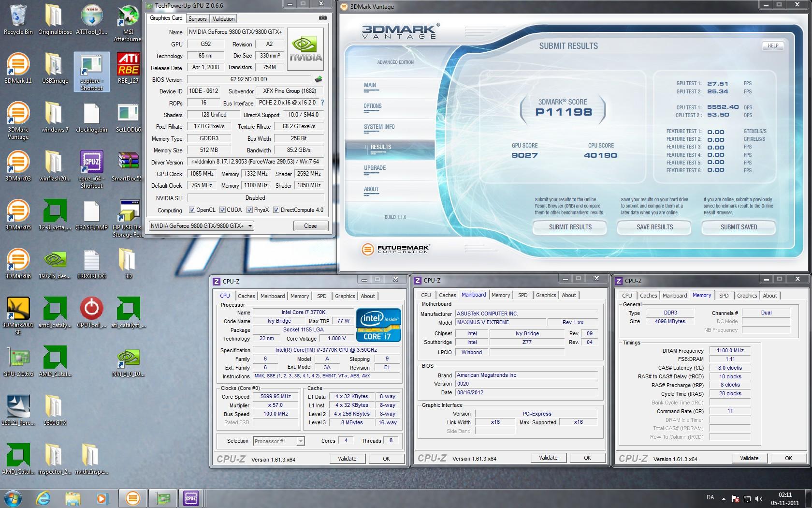The width and height of the screenshot is (812, 508).
Task: Click SUBMIT SAVED button
Action: (739, 227)
